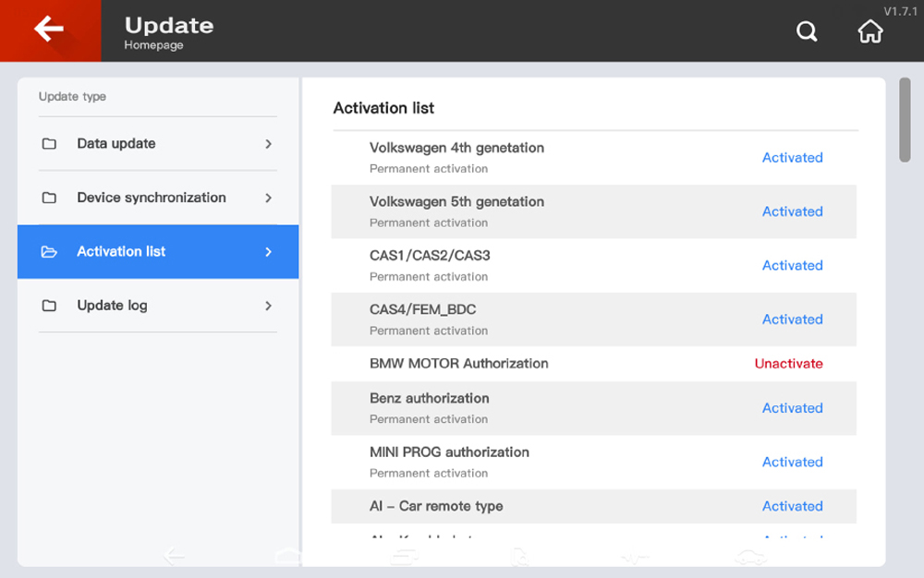Click the open folder icon for Activation list
This screenshot has width=924, height=578.
click(49, 252)
